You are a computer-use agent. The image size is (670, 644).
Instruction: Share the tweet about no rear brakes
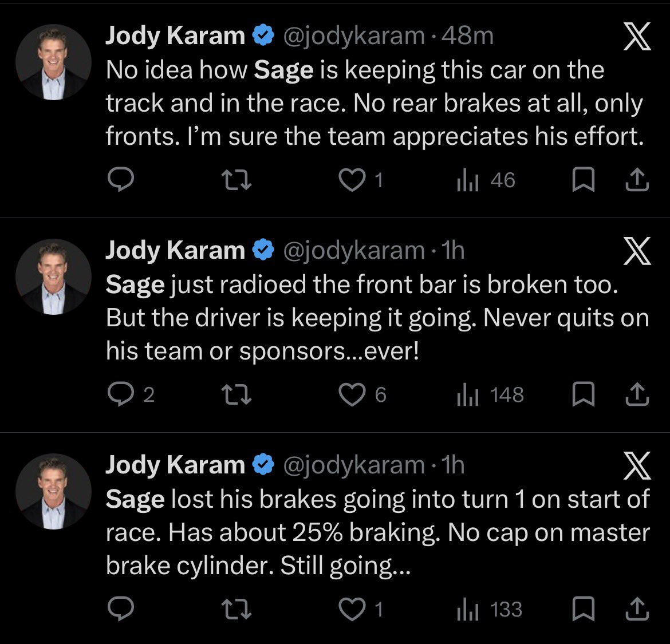pos(637,181)
